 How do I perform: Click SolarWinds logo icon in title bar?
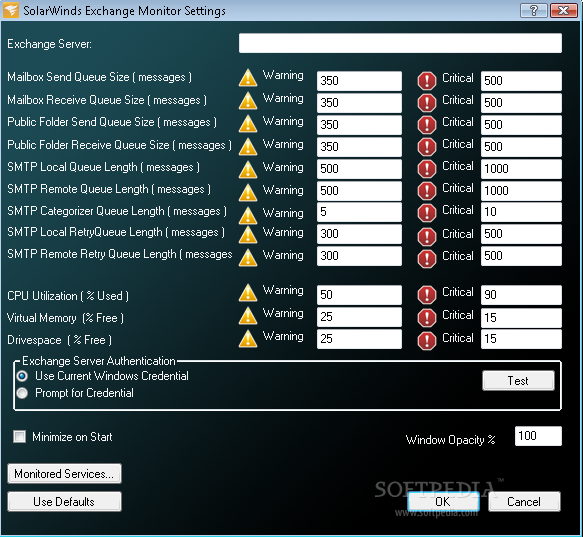pos(11,10)
